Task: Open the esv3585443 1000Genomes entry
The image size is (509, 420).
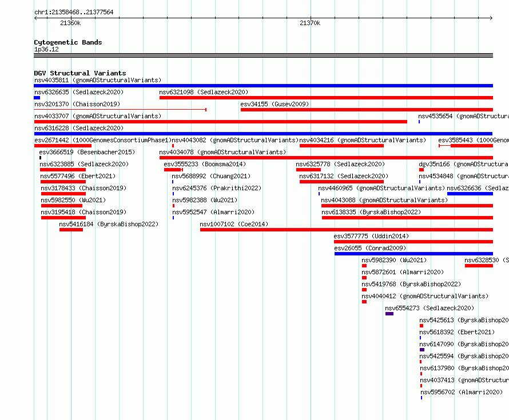Action: [474, 140]
